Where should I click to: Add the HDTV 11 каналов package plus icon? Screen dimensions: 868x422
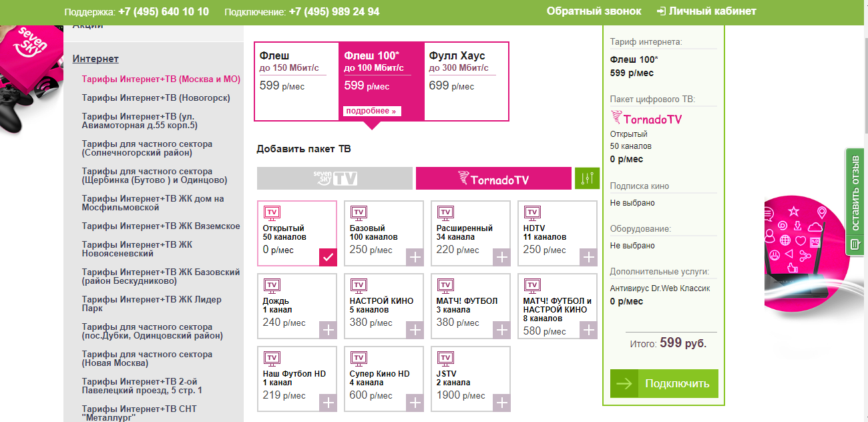pos(588,257)
